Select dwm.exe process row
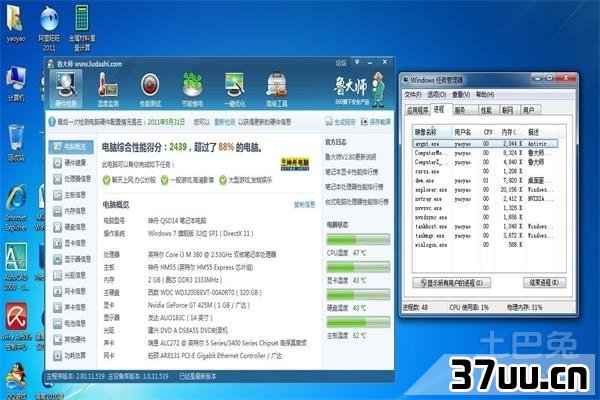Viewport: 600px width, 400px height. tap(485, 180)
